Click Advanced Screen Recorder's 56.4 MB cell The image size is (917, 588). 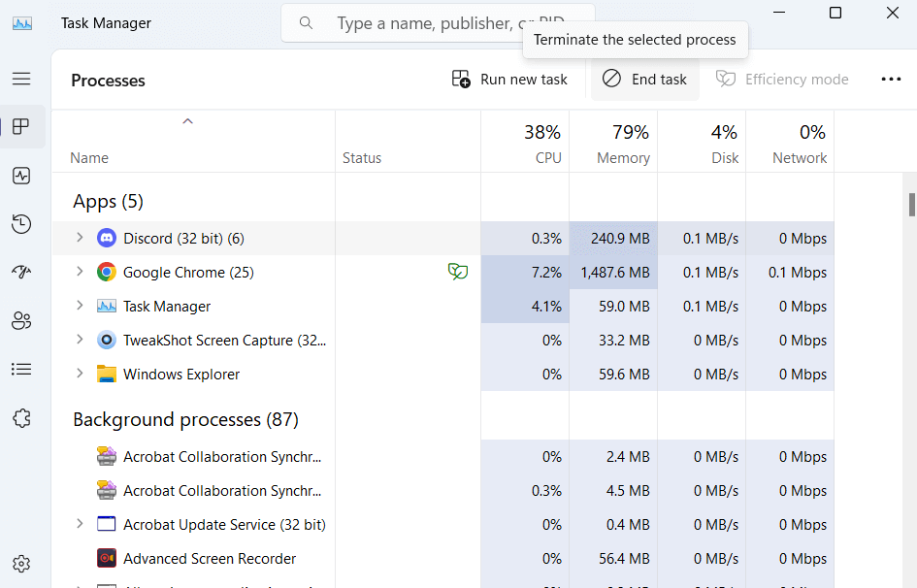613,558
